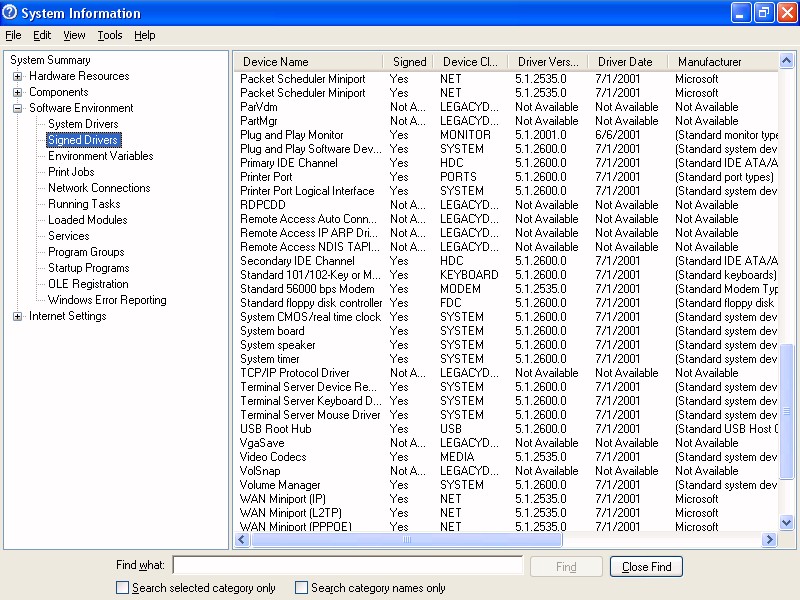Viewport: 800px width, 600px height.
Task: Open the File menu
Action: click(x=13, y=35)
